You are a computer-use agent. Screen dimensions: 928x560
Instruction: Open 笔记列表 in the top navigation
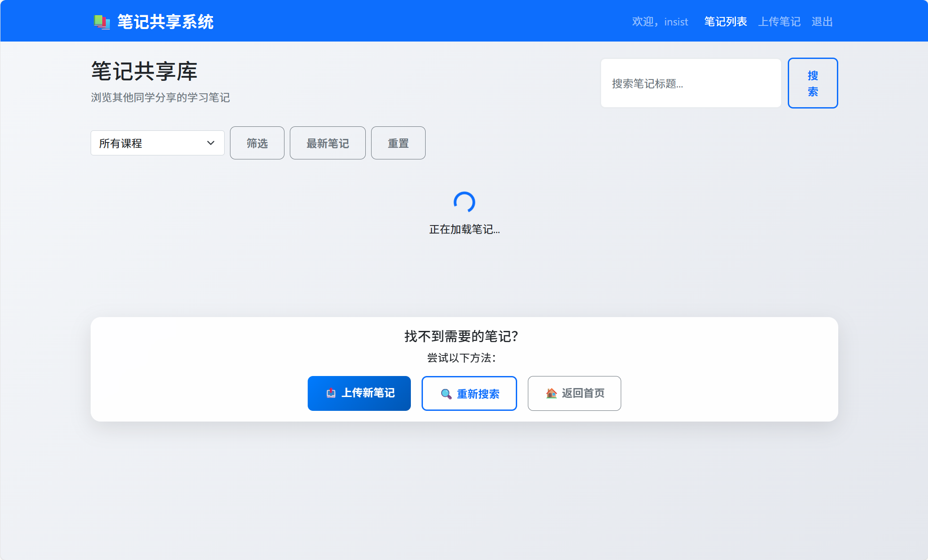tap(725, 21)
